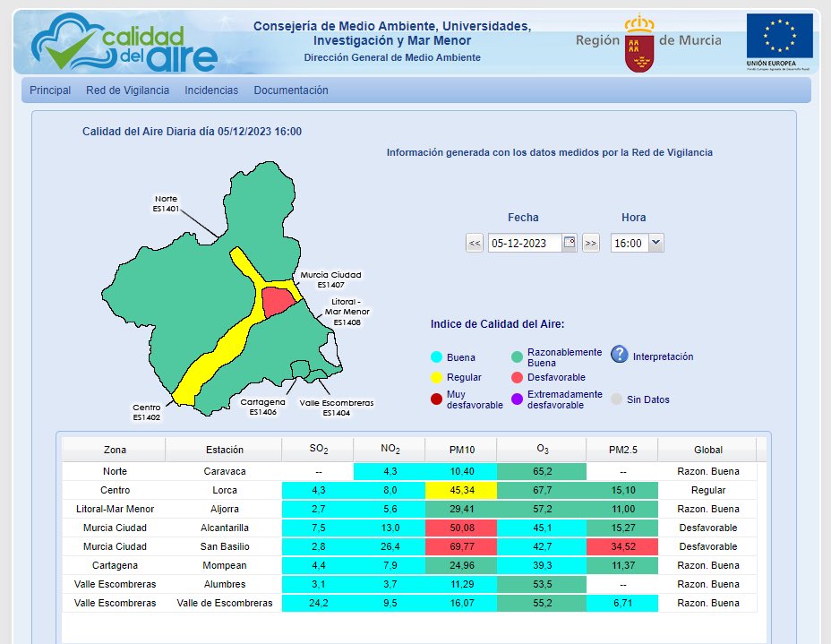The height and width of the screenshot is (644, 831).
Task: Click the red PM10 value 50,08
Action: click(461, 528)
